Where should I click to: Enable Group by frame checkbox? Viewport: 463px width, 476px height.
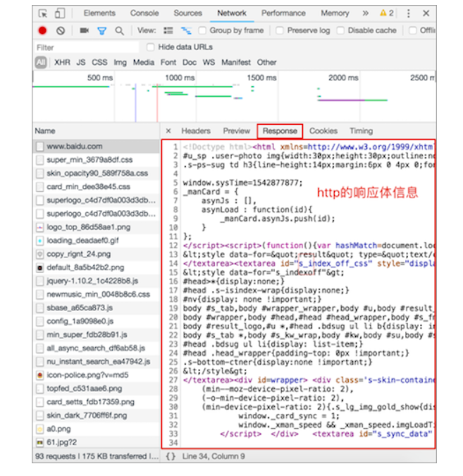point(202,30)
